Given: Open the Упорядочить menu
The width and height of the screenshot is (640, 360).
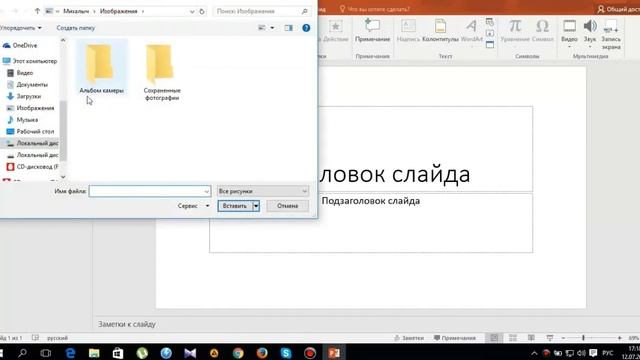Looking at the screenshot, I should coord(20,28).
